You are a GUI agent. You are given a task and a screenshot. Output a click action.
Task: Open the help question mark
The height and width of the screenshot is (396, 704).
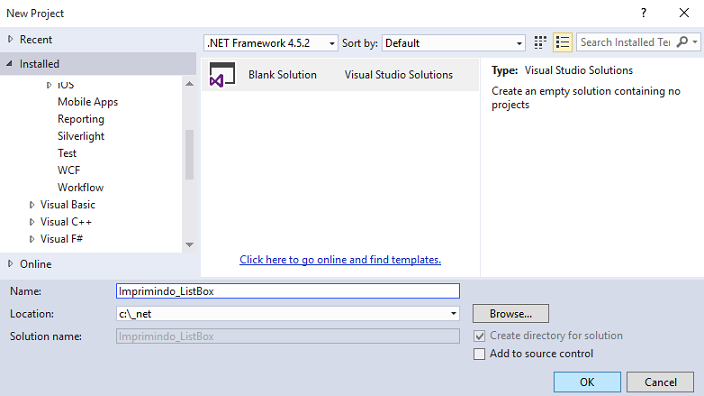pos(643,13)
